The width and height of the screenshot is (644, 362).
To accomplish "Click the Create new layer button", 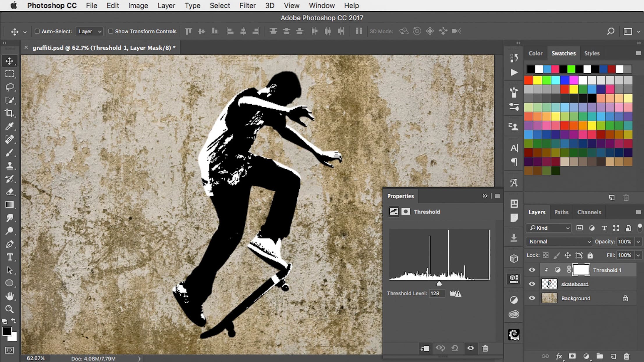I will 613,356.
